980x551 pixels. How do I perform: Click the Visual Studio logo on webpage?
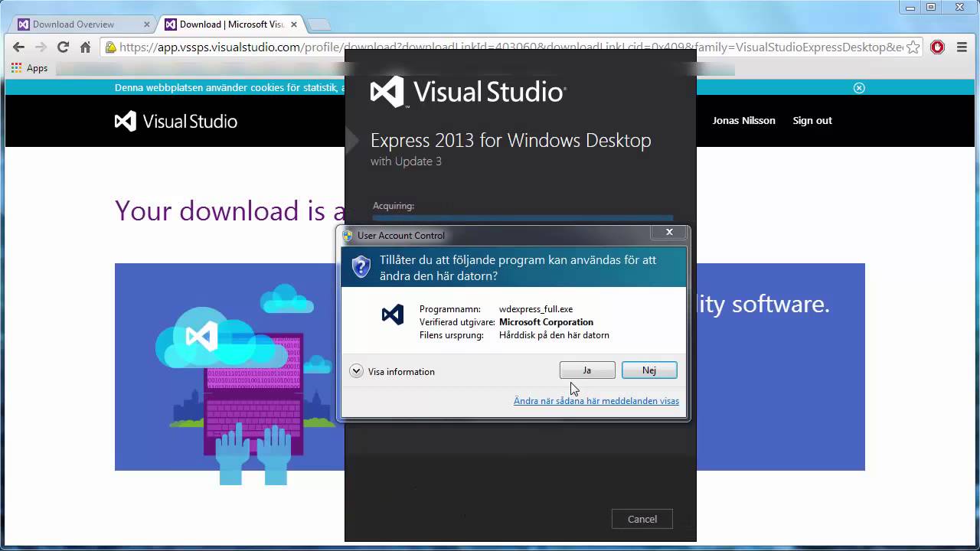coord(176,121)
